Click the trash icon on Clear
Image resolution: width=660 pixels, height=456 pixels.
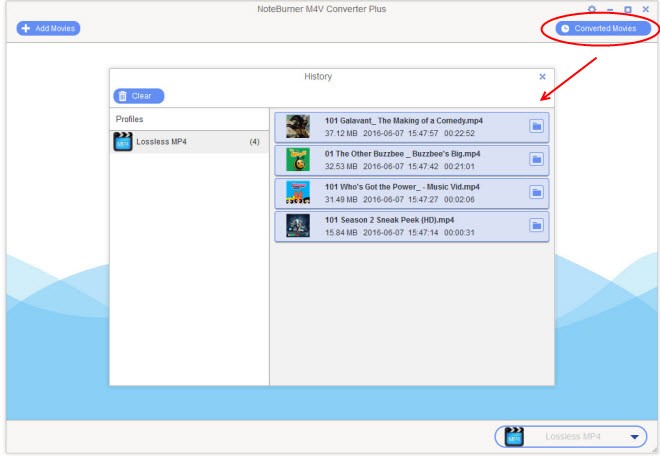point(122,96)
